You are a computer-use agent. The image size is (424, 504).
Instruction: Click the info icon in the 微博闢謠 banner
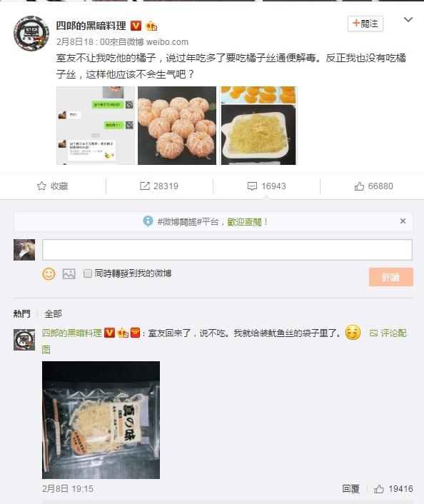148,221
